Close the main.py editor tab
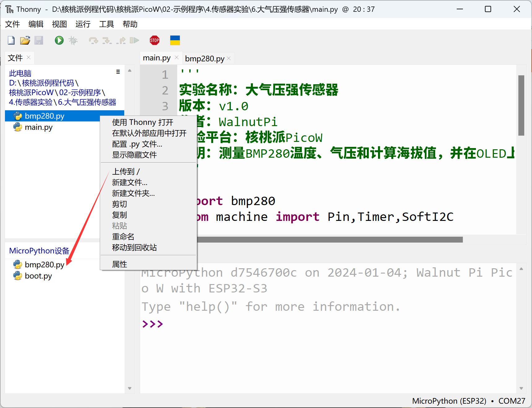 pyautogui.click(x=177, y=58)
